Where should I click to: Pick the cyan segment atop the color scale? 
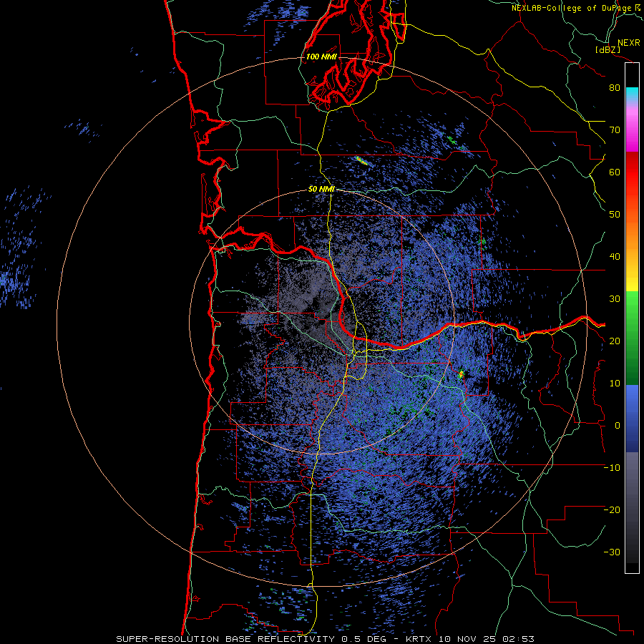[x=632, y=94]
